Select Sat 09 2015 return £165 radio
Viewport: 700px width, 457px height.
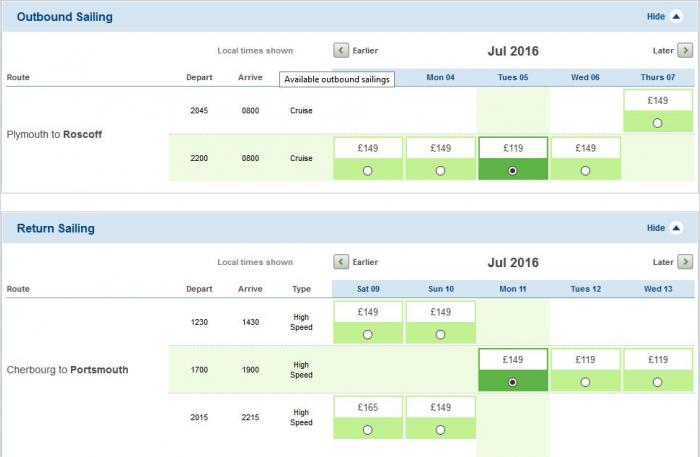tap(368, 430)
